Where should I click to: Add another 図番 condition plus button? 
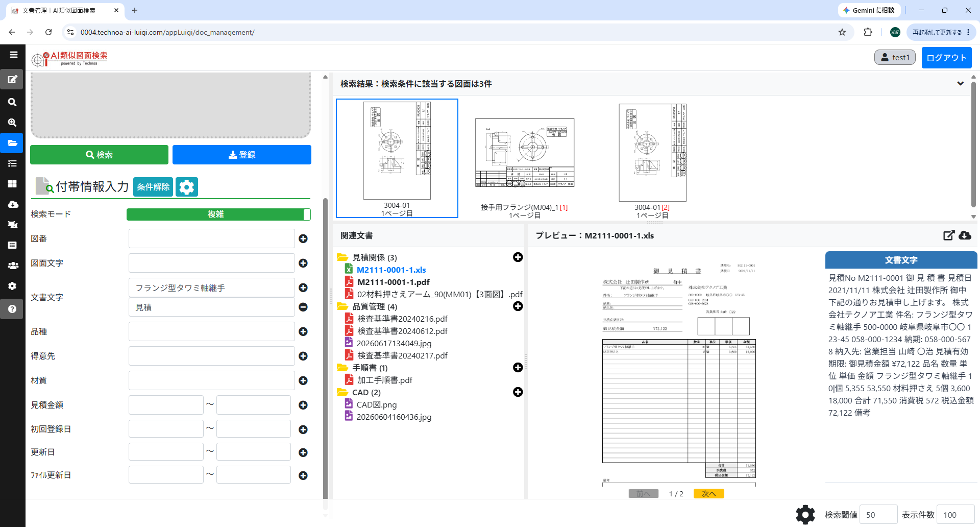tap(303, 238)
